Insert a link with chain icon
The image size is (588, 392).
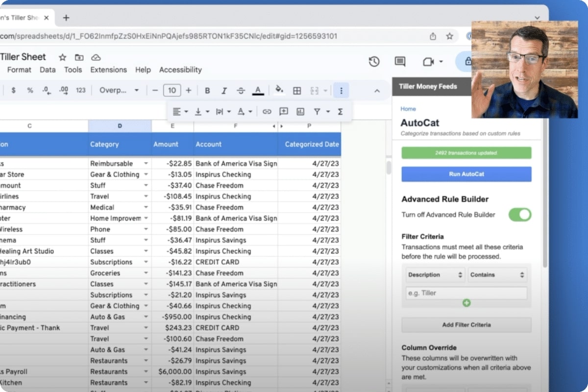pos(267,112)
